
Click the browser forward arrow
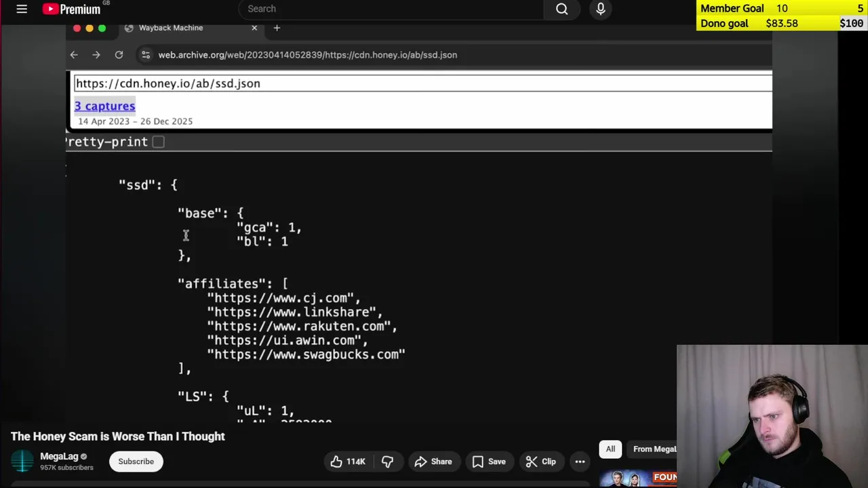tap(96, 55)
